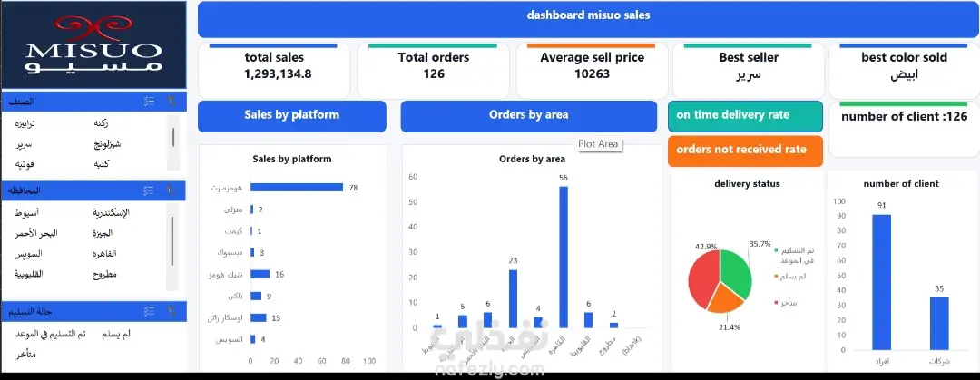
Task: Choose متأخر in the delivery status slicer
Action: point(25,355)
